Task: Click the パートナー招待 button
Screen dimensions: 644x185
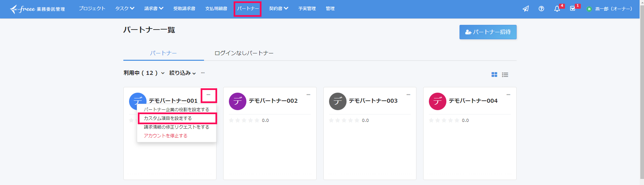Action: (488, 32)
